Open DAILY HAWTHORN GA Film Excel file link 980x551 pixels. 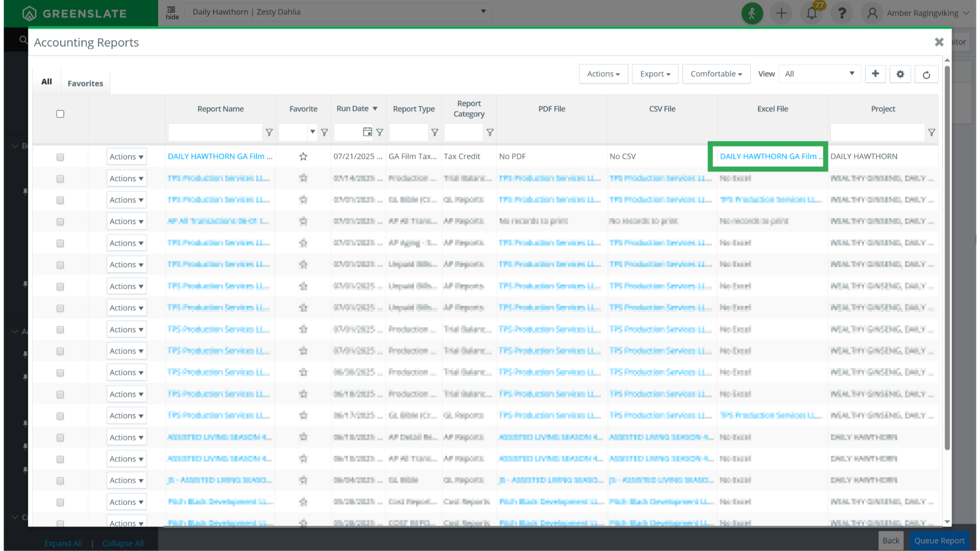[770, 157]
